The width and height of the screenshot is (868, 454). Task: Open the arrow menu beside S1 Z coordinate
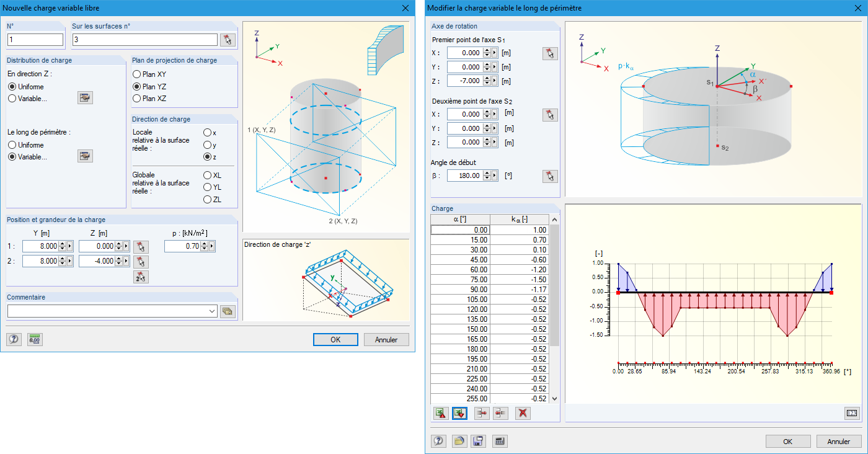[x=495, y=81]
